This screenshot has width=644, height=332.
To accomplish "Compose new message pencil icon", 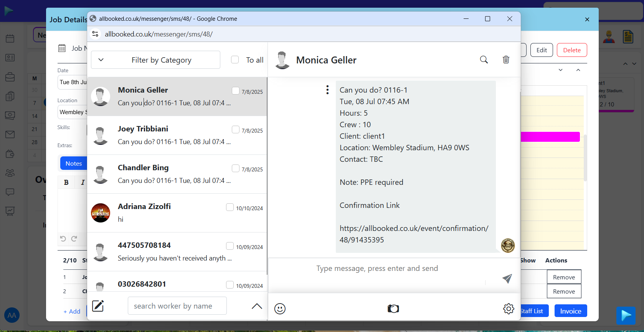I will [98, 306].
